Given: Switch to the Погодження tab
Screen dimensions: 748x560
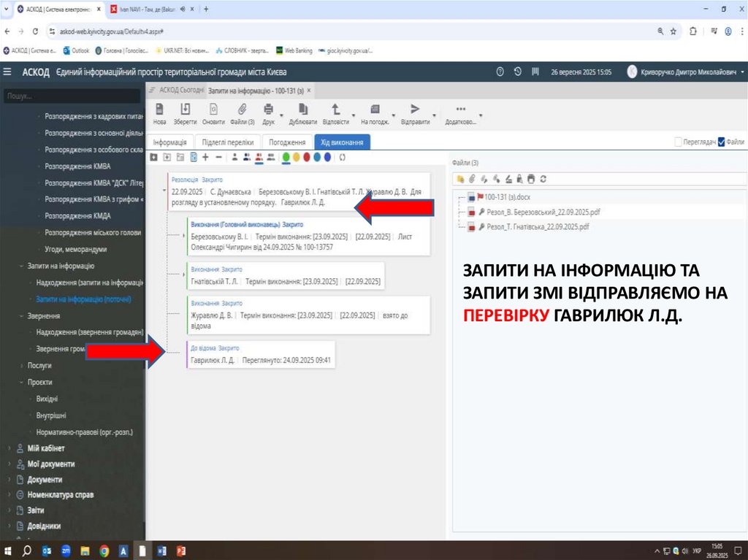Looking at the screenshot, I should tap(286, 142).
